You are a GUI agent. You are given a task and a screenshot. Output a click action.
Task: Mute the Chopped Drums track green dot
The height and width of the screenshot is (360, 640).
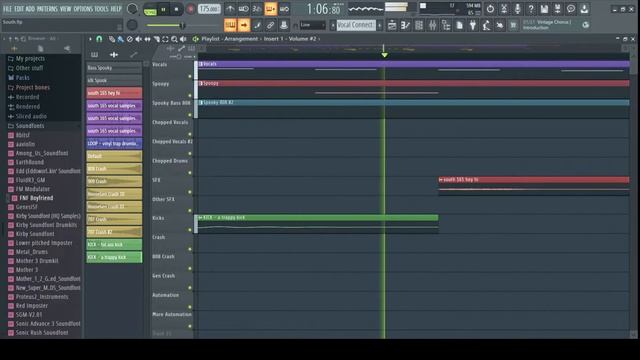point(190,173)
